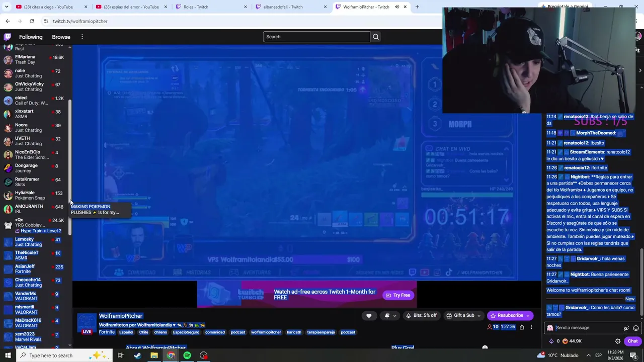Switch to Chrome in the taskbar
This screenshot has height=362, width=644.
coord(171,355)
